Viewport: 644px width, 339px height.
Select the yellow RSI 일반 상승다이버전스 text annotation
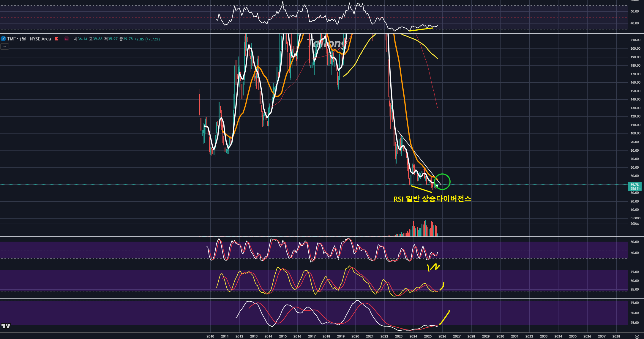click(432, 199)
